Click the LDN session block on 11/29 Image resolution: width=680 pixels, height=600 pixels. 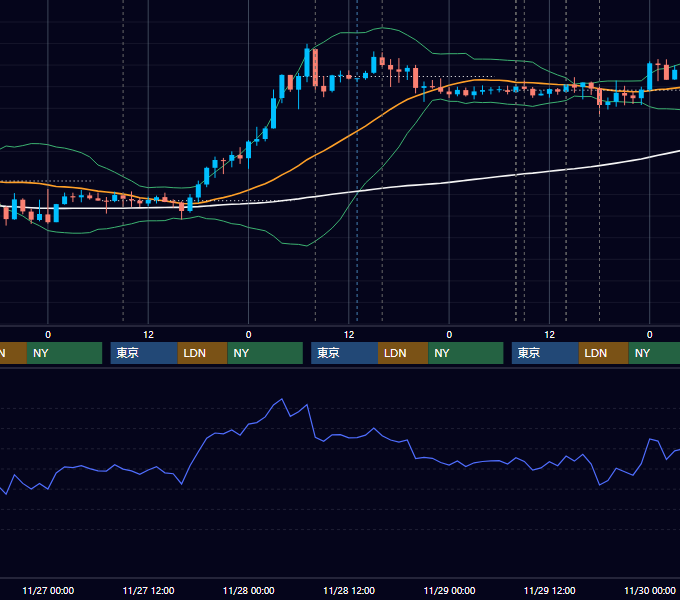coord(604,353)
